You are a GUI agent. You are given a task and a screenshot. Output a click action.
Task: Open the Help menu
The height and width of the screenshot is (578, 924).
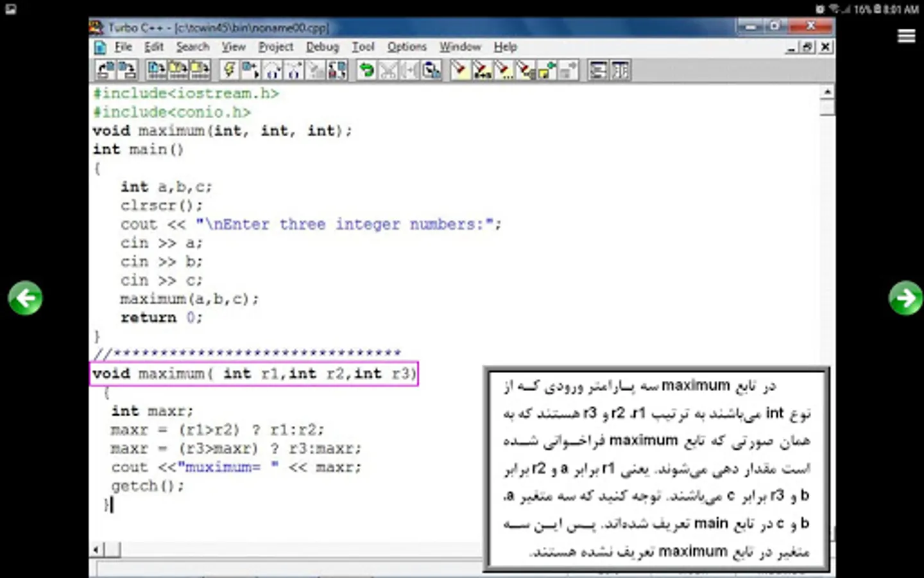505,47
